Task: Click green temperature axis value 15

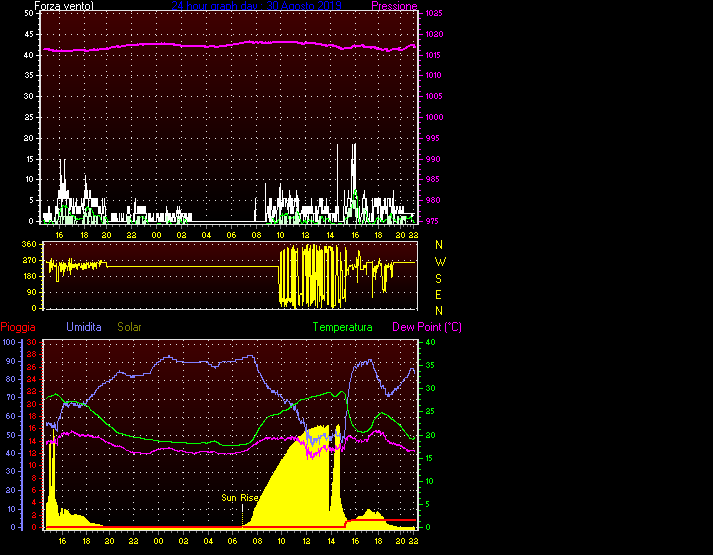Action: tap(430, 458)
